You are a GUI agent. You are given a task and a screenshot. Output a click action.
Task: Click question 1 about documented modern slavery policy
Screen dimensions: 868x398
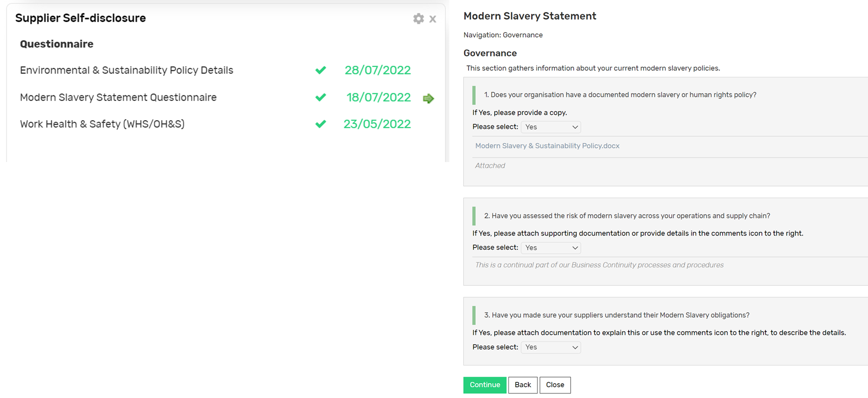(x=620, y=95)
